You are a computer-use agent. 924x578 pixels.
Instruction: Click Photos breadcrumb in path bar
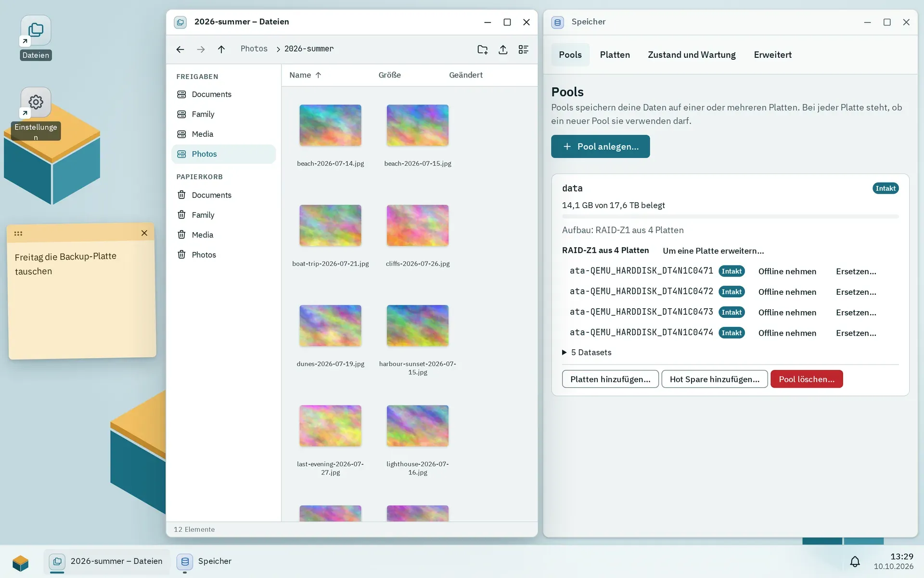point(254,49)
